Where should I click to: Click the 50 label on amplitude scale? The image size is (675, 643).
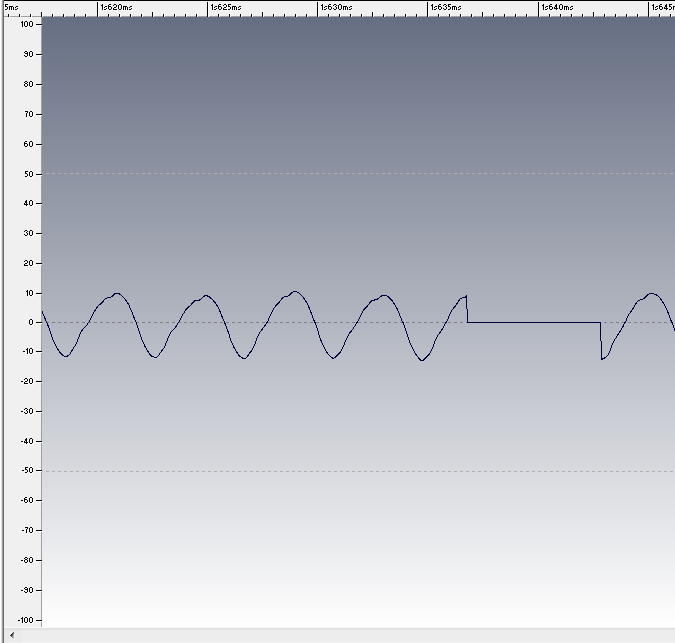click(28, 174)
